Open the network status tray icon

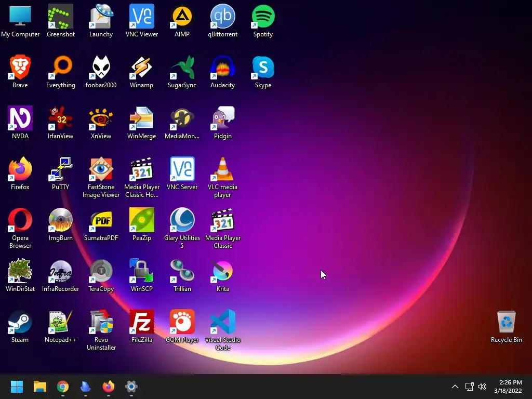click(x=469, y=387)
